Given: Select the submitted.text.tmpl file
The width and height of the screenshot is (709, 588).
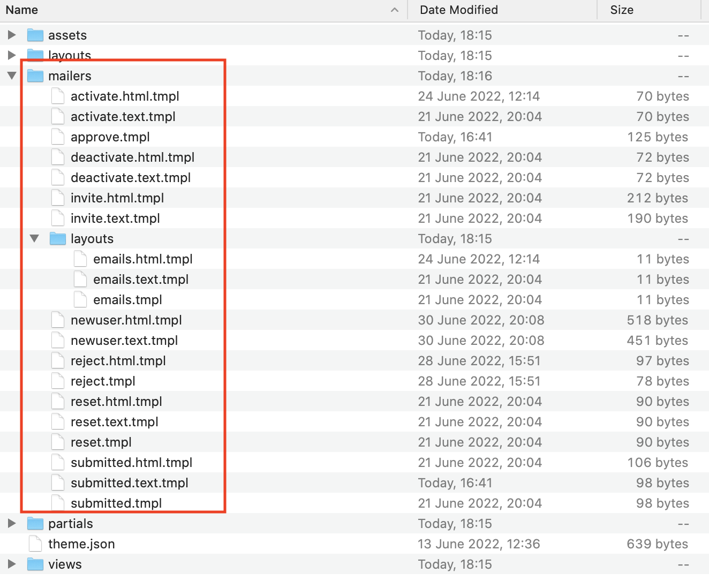Looking at the screenshot, I should [130, 483].
